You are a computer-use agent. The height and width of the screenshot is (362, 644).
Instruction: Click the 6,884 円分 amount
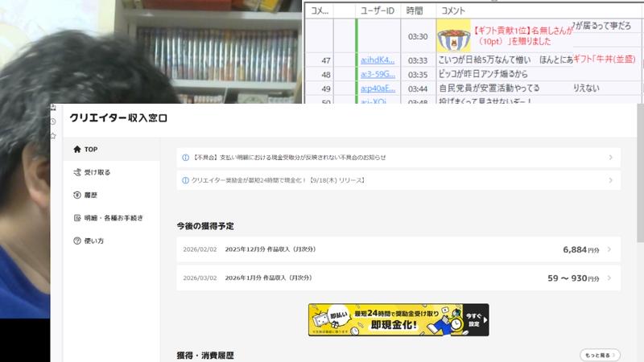(x=580, y=249)
